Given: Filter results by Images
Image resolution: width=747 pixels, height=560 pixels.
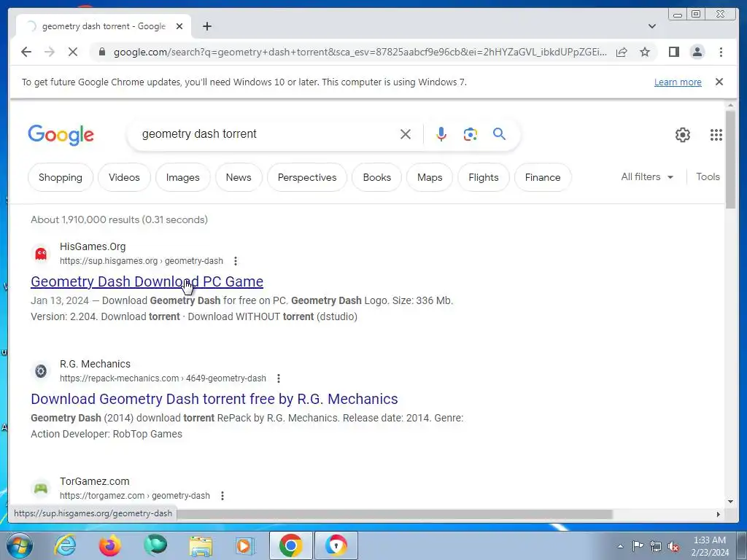Looking at the screenshot, I should coord(183,177).
